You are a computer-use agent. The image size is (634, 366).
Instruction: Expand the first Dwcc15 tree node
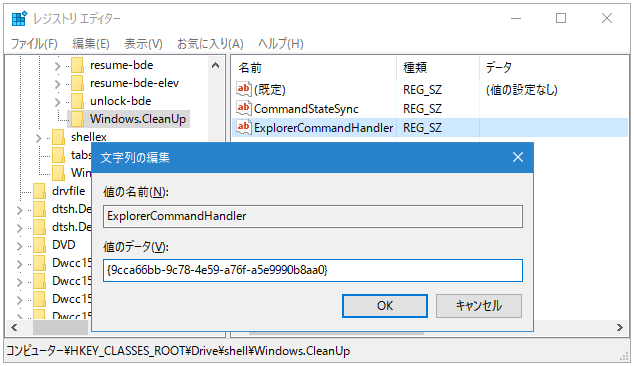(19, 264)
